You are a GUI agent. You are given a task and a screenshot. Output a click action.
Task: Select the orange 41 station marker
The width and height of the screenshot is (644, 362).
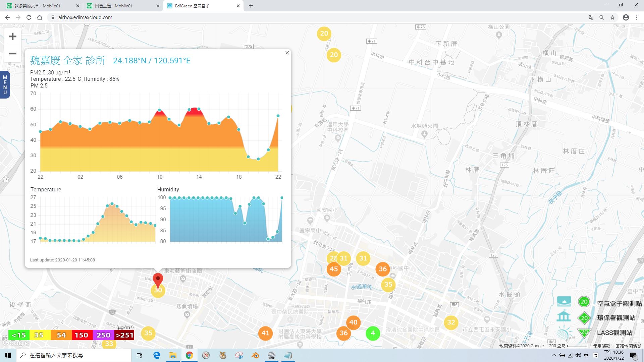point(265,333)
